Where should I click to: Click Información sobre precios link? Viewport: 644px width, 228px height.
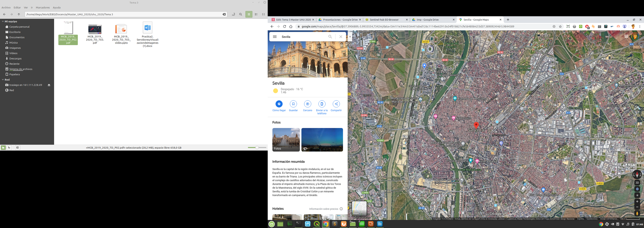[324, 209]
